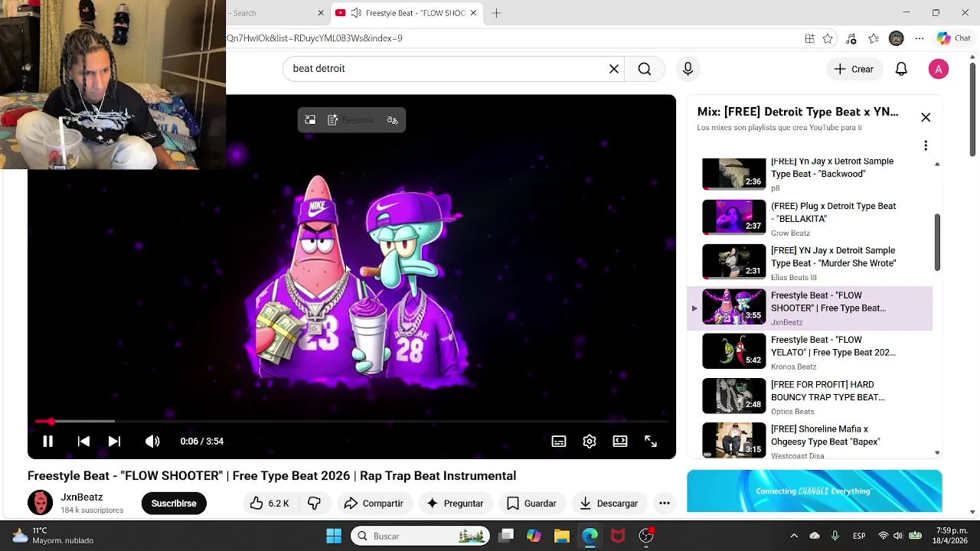Open a new browser tab

(x=496, y=13)
